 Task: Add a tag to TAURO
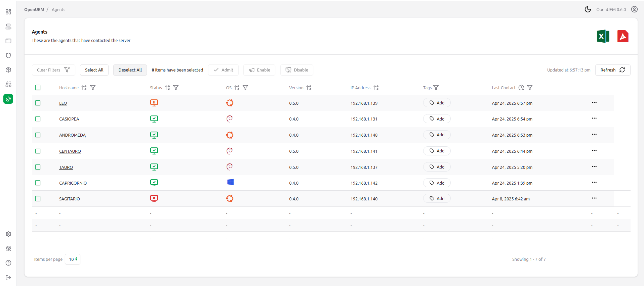(437, 167)
